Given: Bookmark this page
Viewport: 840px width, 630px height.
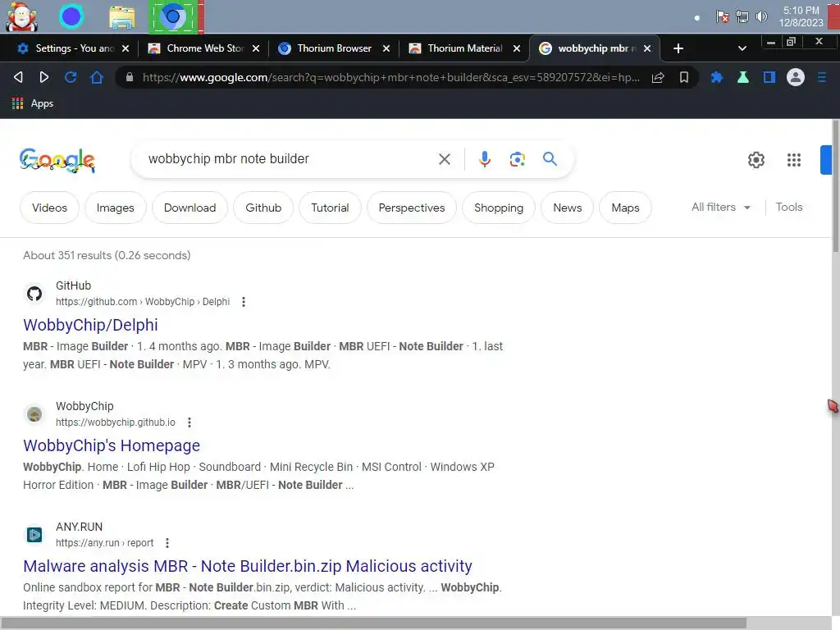Looking at the screenshot, I should click(684, 77).
